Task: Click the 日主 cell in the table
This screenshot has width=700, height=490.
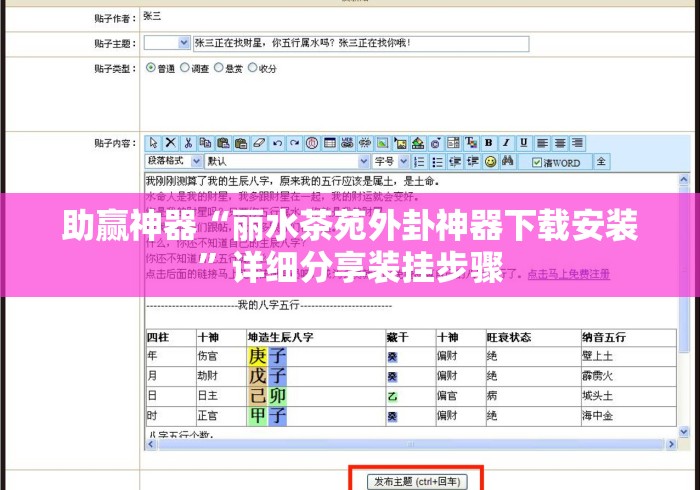Action: tap(221, 396)
